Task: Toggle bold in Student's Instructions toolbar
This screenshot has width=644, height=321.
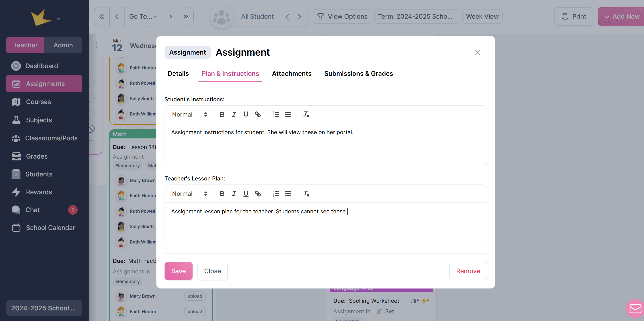Action: (222, 114)
